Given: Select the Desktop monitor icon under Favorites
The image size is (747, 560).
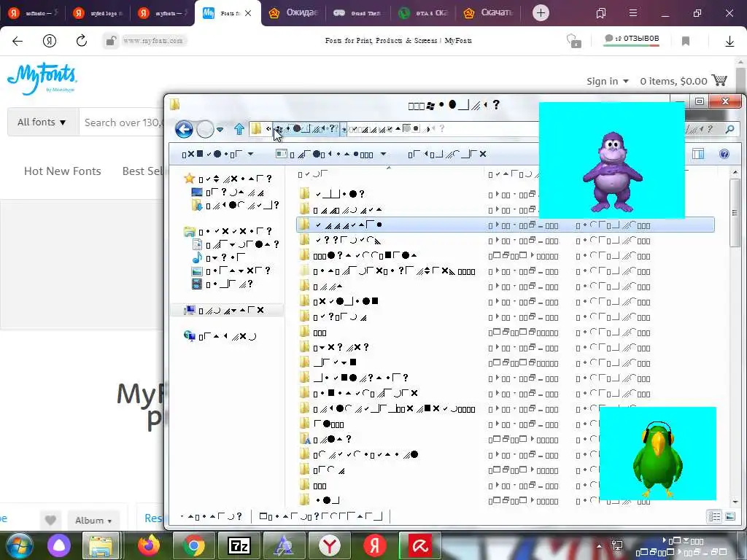Looking at the screenshot, I should (197, 192).
